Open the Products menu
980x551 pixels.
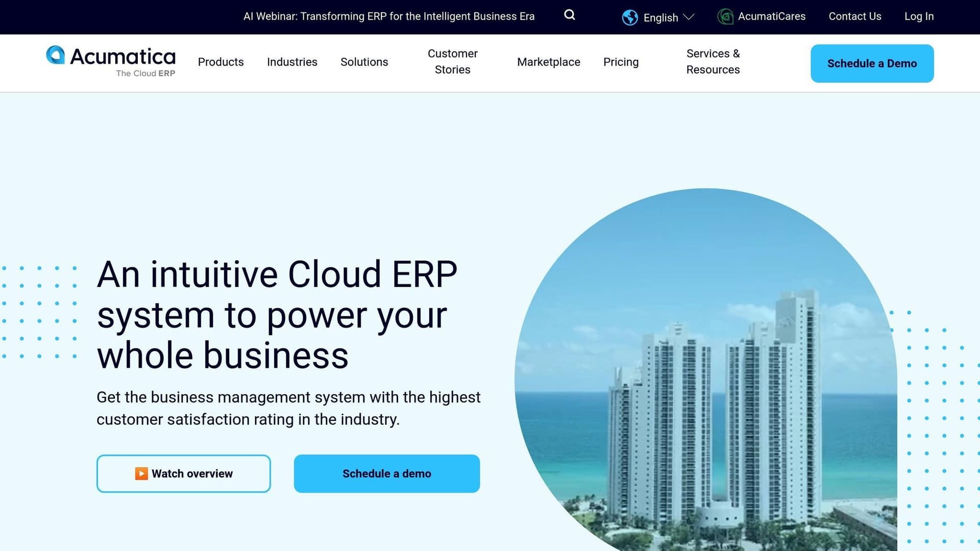(220, 62)
